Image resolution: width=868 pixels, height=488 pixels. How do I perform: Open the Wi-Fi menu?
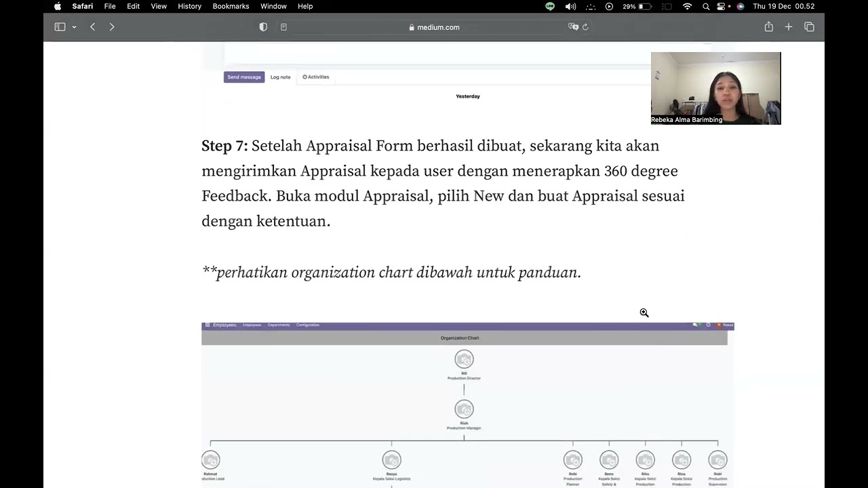[687, 6]
